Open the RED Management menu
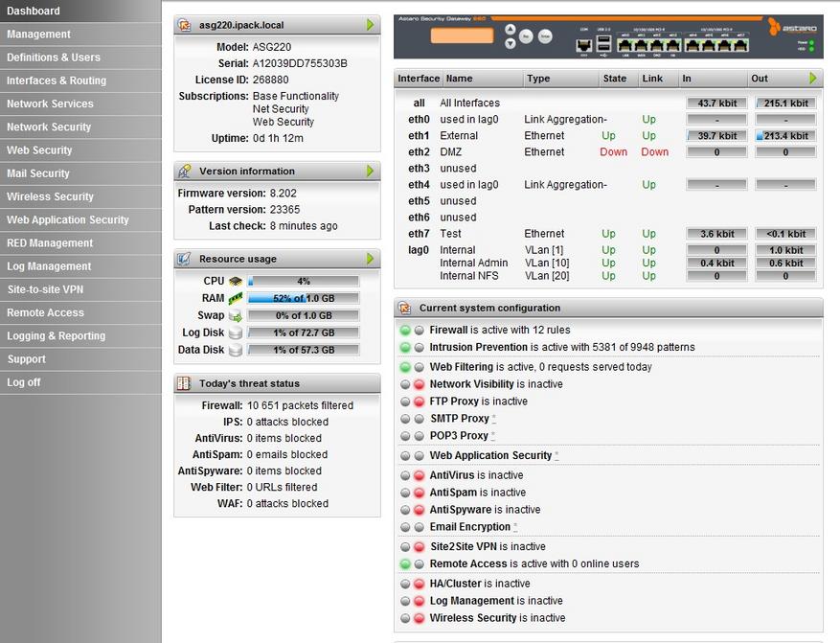 point(80,243)
